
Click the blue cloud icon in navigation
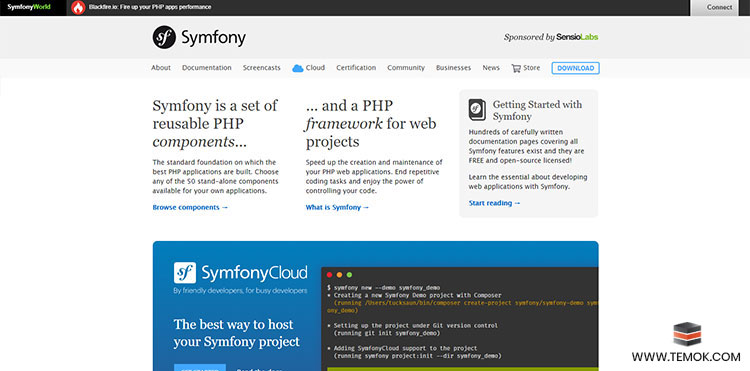tap(298, 68)
